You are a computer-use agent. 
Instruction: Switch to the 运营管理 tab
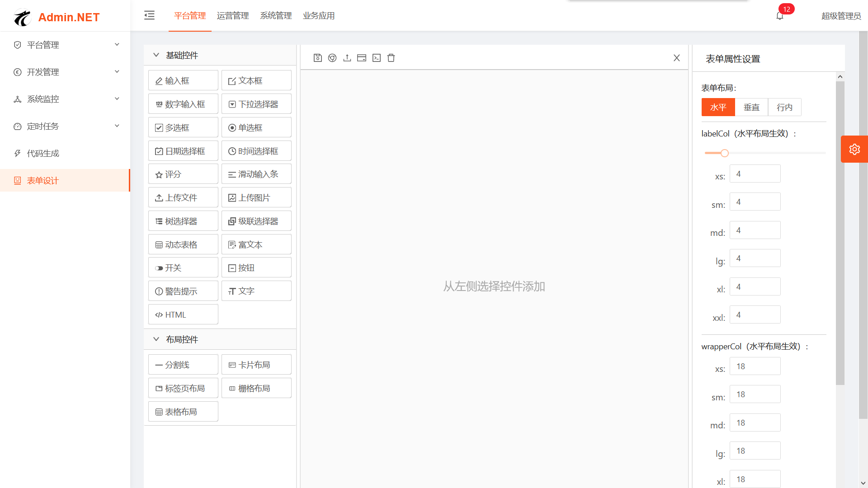[x=233, y=16]
